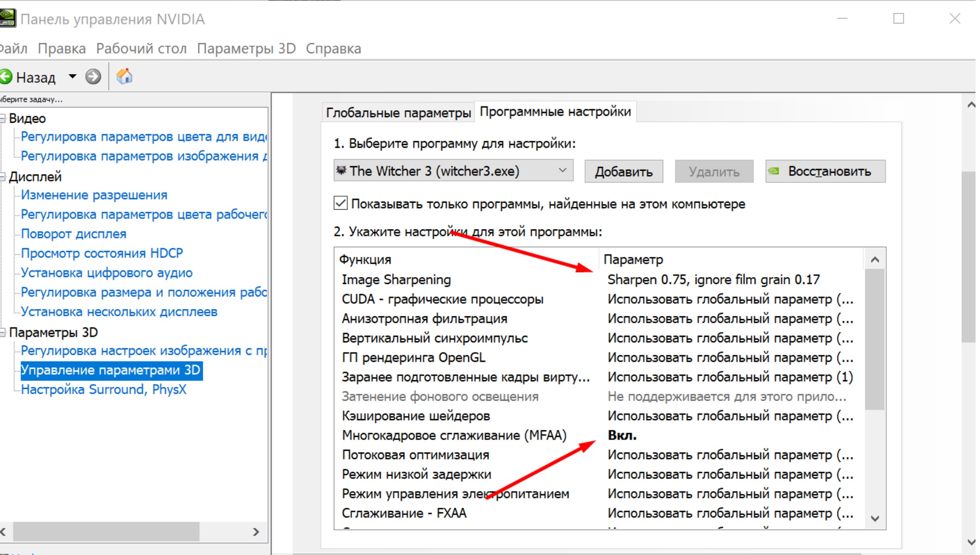Click the NVIDIA logo in the title bar

(7, 18)
